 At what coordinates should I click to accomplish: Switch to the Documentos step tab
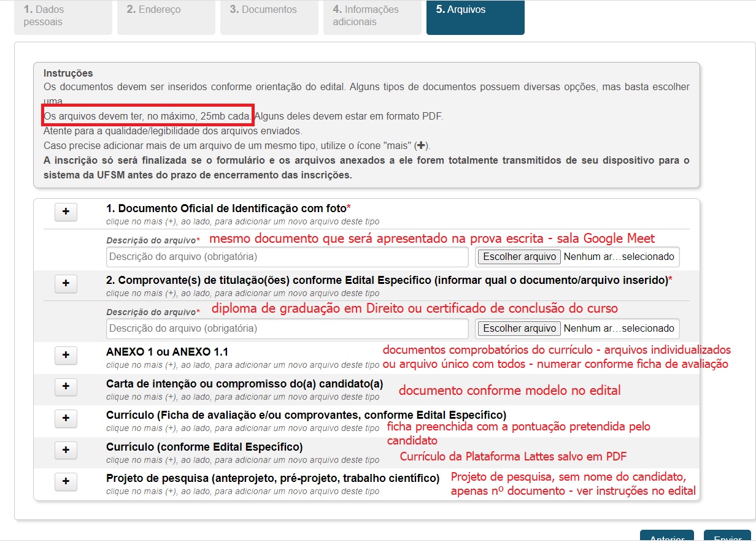click(269, 17)
